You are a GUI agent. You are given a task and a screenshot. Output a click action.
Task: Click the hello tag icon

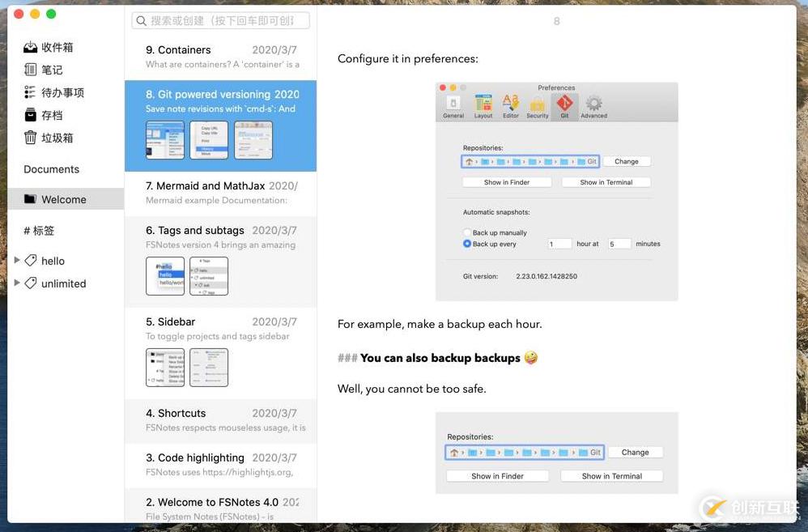tap(31, 260)
